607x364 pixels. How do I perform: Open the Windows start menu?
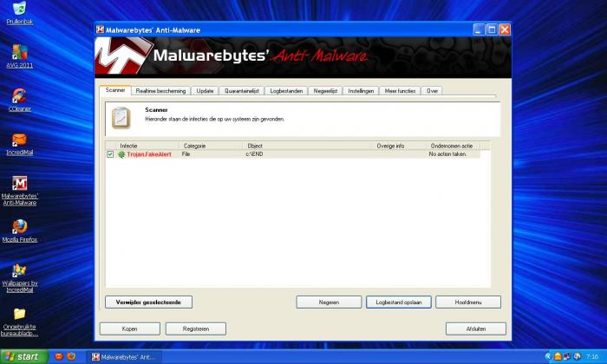pos(24,356)
